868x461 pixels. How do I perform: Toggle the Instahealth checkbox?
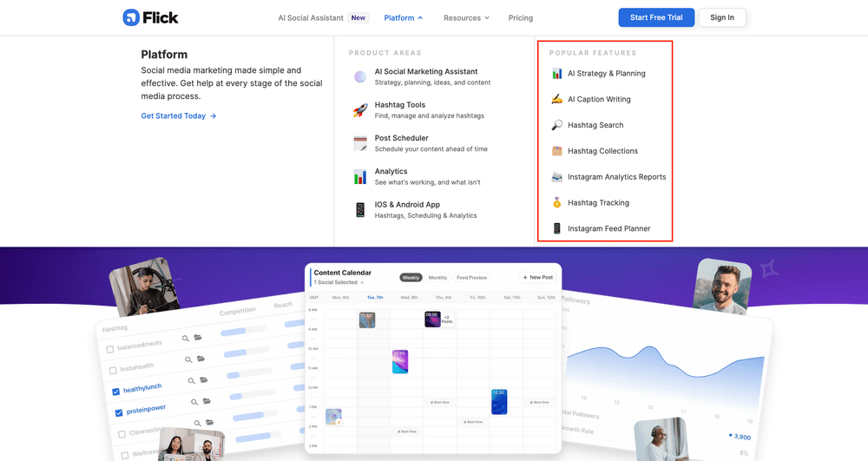point(113,370)
